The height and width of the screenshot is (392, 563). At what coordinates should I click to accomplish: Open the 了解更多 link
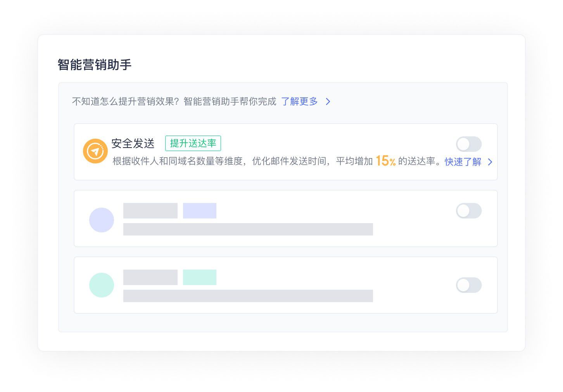tap(300, 101)
